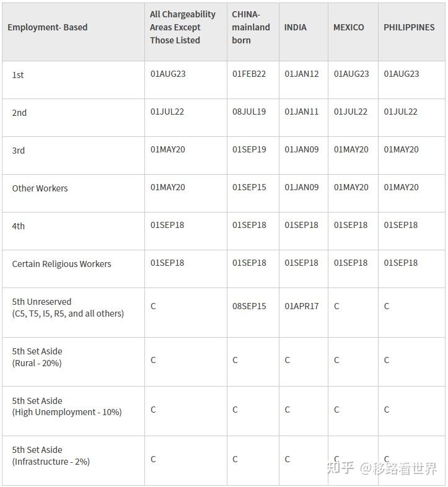The width and height of the screenshot is (448, 487).
Task: Click the Zhihu watermark at bottom right
Action: [382, 468]
